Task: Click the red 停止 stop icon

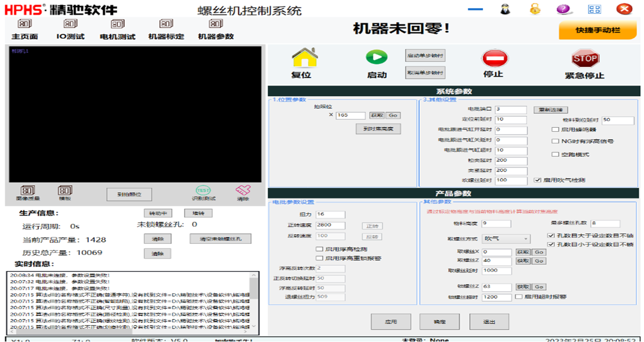Action: 495,58
